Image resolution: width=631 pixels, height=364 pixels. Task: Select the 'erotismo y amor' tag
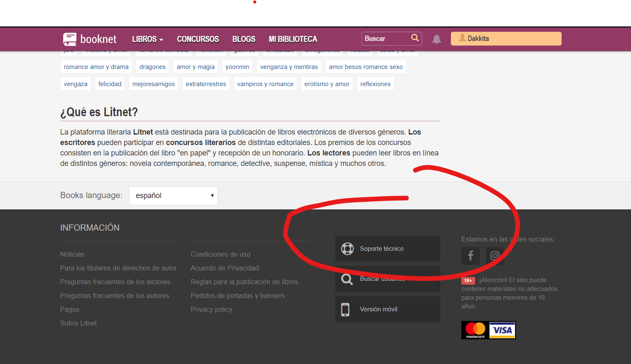coord(327,84)
